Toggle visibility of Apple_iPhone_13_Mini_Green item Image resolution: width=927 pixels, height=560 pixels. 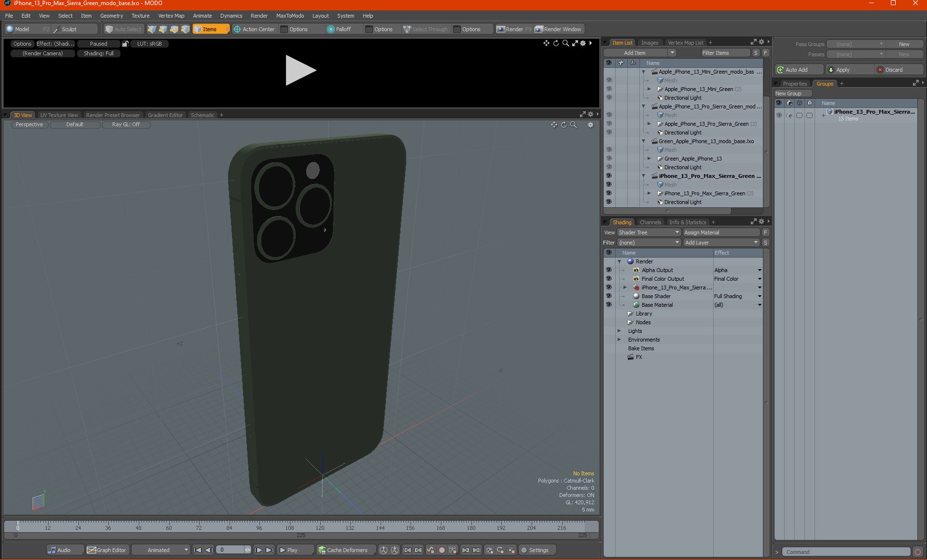[x=609, y=89]
